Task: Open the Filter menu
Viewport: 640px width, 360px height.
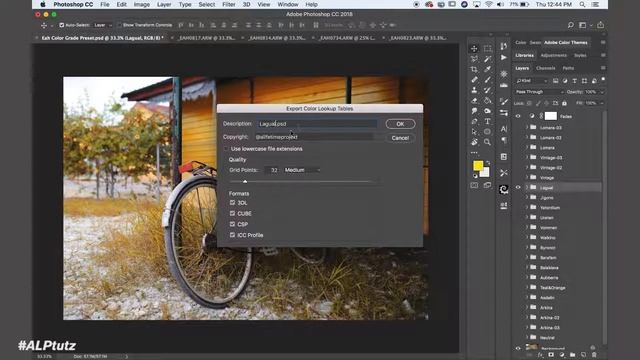Action: 229,4
